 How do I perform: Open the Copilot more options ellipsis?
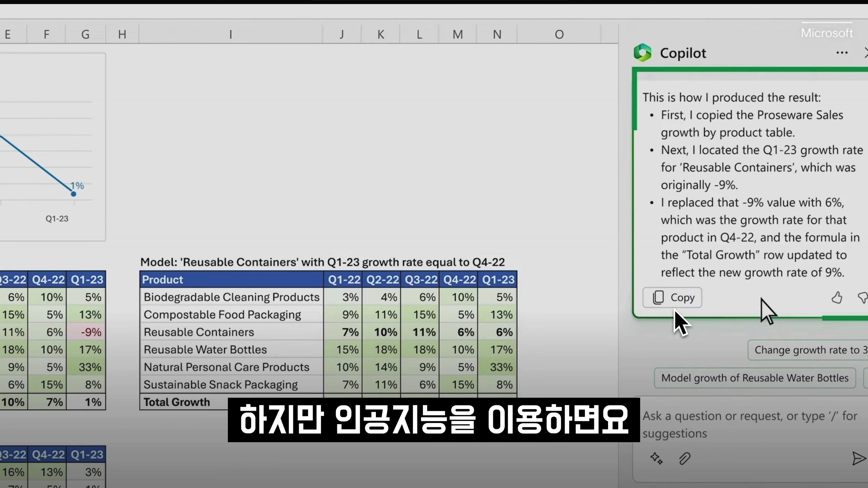point(842,53)
